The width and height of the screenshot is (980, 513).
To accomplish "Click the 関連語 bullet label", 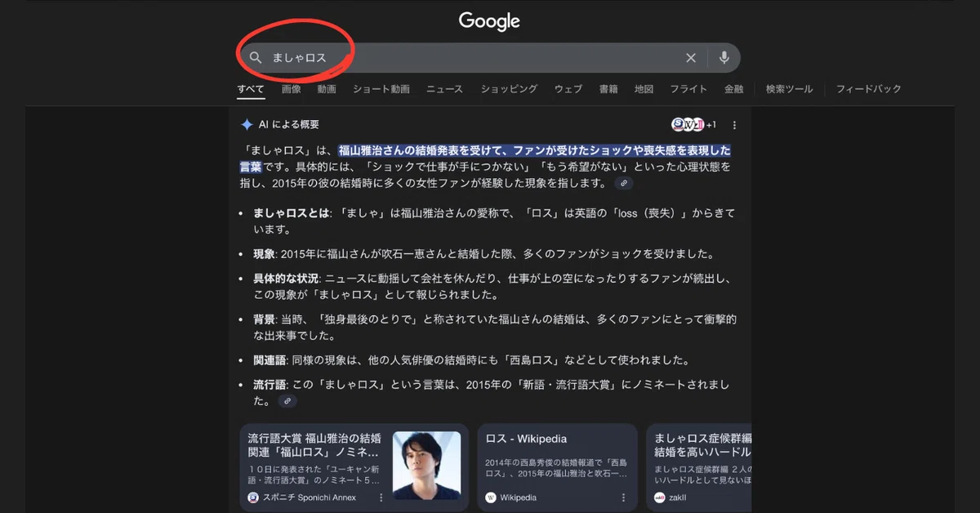I will click(269, 360).
